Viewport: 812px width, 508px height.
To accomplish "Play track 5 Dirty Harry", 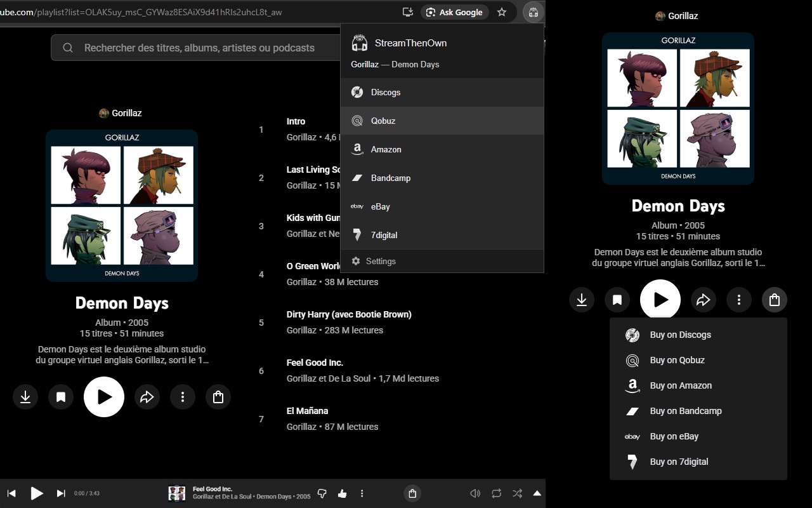I will pos(349,314).
